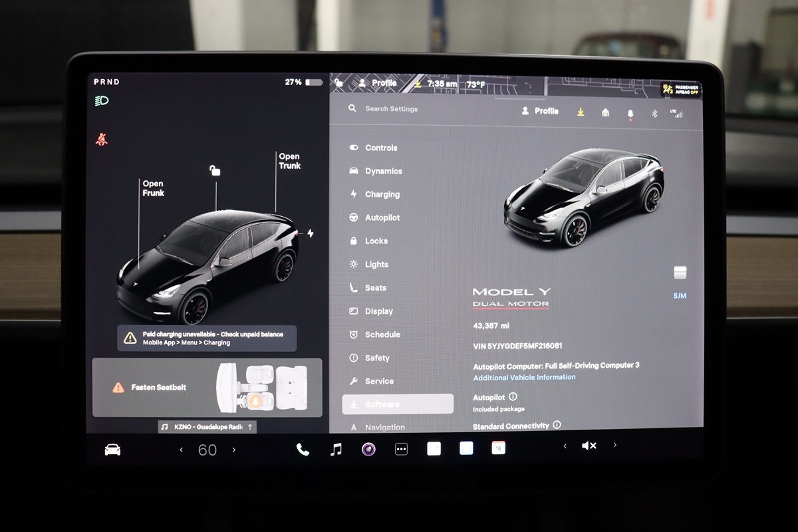Viewport: 798px width, 532px height.
Task: Open the three-dots app launcher
Action: coord(401,449)
